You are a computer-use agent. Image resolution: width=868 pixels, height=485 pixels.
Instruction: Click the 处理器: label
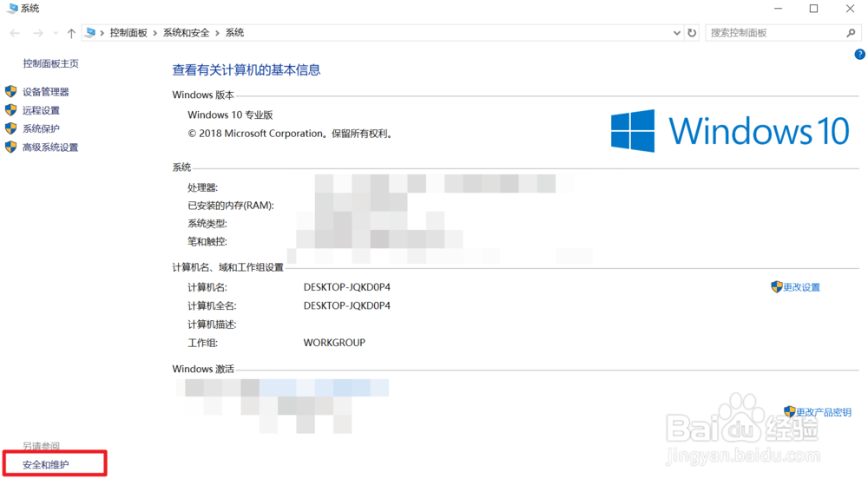202,188
